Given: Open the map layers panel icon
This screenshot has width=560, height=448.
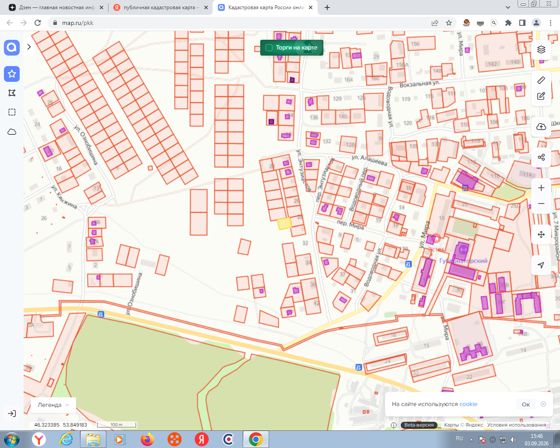Looking at the screenshot, I should pos(541,49).
